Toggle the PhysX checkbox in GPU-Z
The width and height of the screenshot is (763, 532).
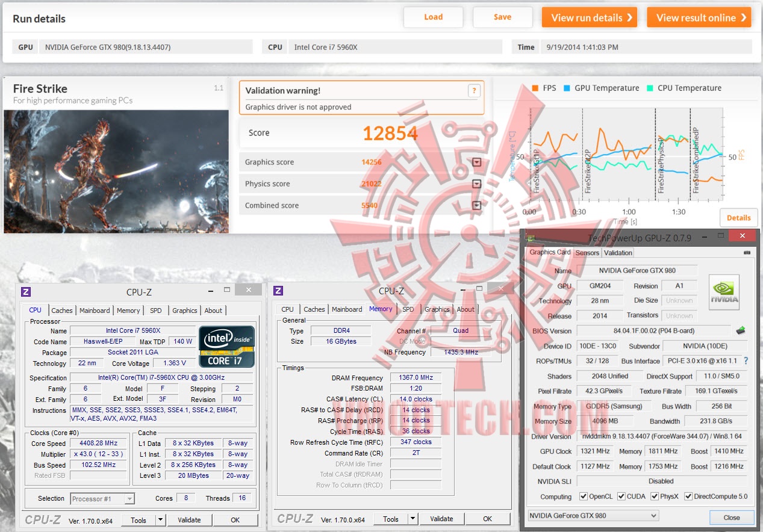(x=655, y=496)
